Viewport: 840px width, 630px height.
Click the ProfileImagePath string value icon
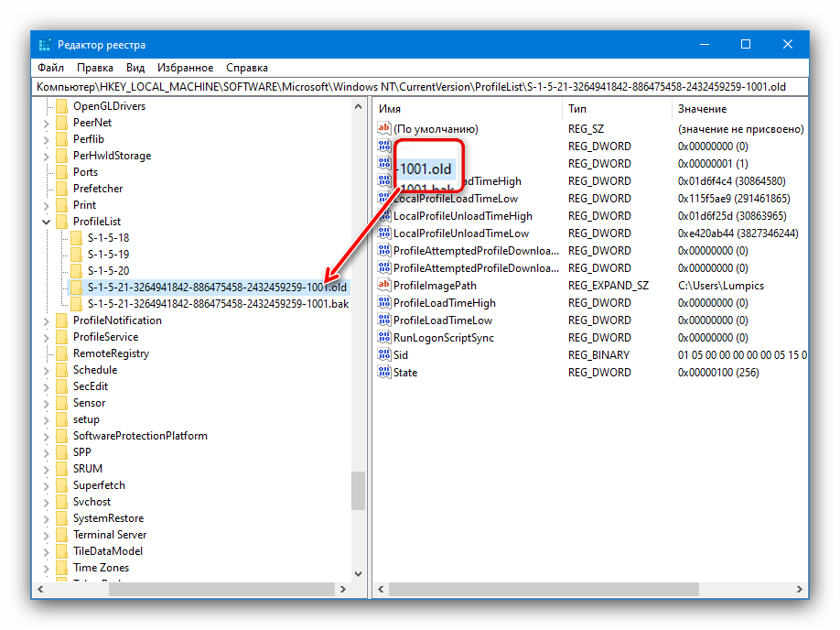384,286
